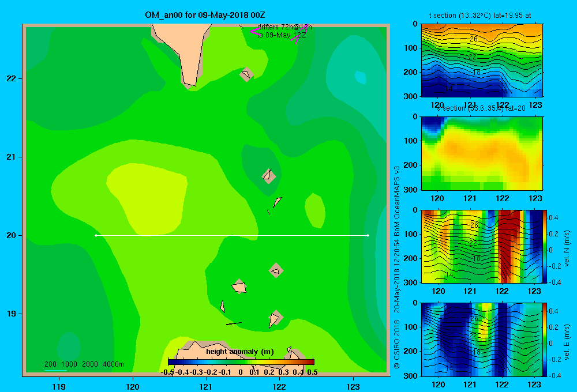Click longitude label 119 on main map
The image size is (577, 392).
(x=59, y=386)
